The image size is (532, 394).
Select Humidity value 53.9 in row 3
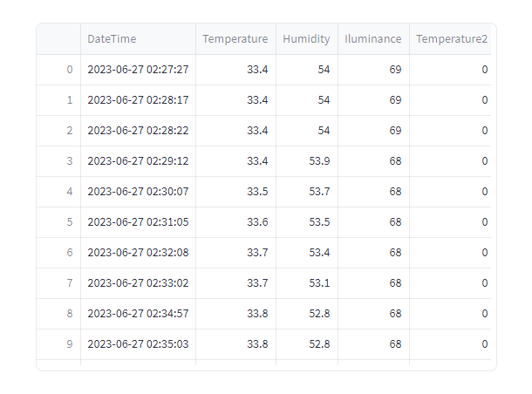point(307,161)
